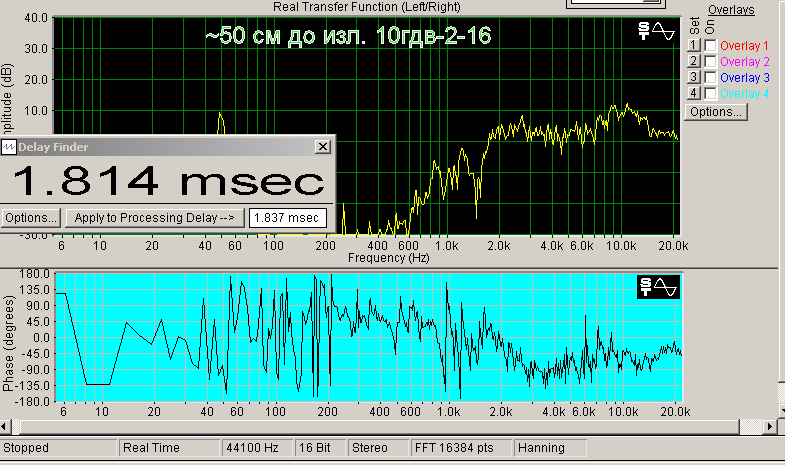Click the Hanning status entry
Image resolution: width=785 pixels, height=465 pixels.
point(550,448)
